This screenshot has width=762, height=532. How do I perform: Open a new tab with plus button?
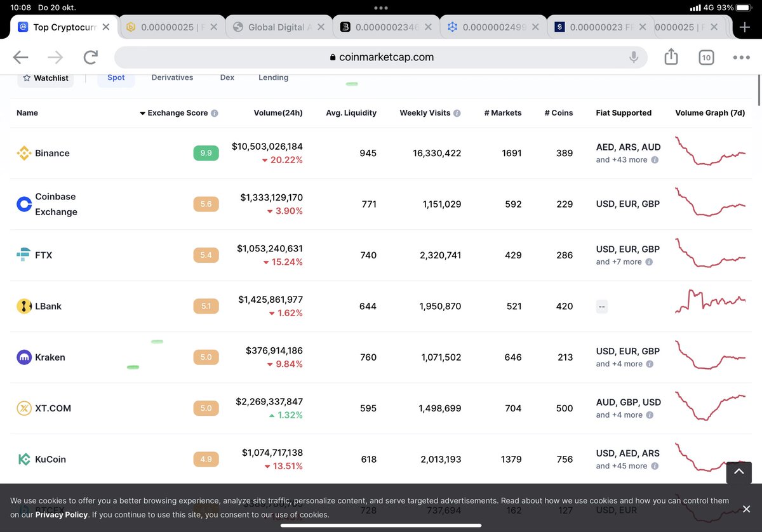click(745, 27)
